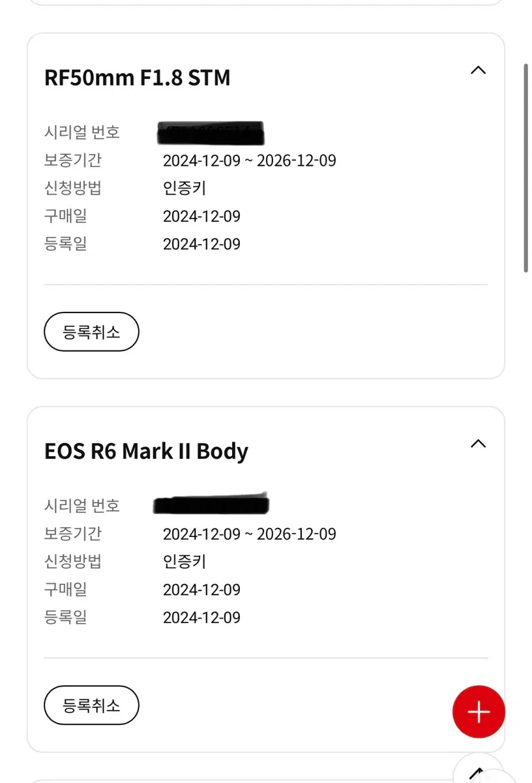Click the warranty period dates in the EOS R6 card
Viewport: 532px width, 783px height.
tap(250, 534)
